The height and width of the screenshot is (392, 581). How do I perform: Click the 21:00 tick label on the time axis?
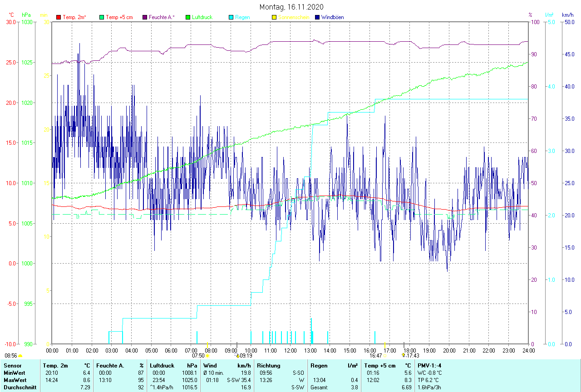tap(469, 350)
